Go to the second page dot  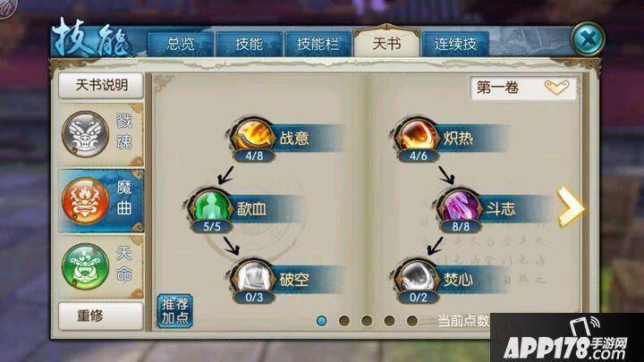click(344, 321)
